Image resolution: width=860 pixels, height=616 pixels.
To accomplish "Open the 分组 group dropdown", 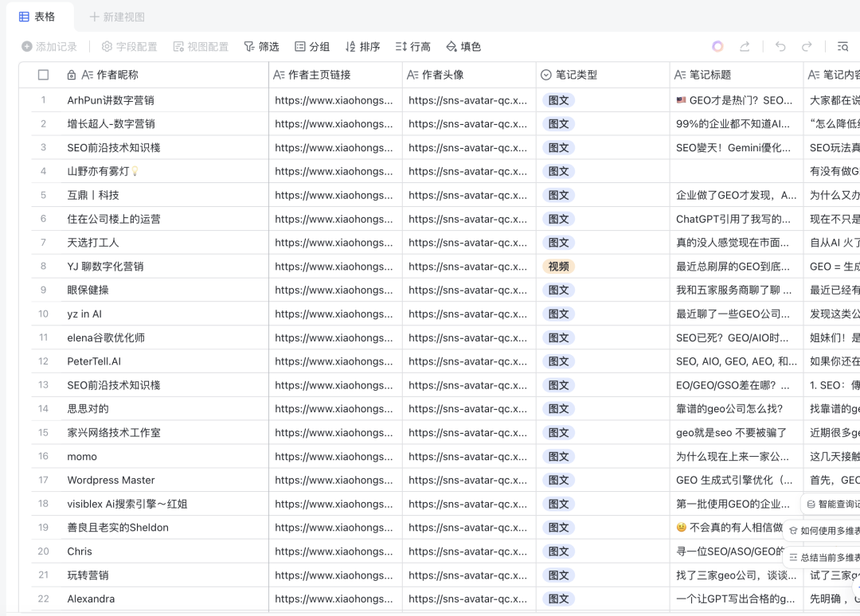I will click(312, 47).
